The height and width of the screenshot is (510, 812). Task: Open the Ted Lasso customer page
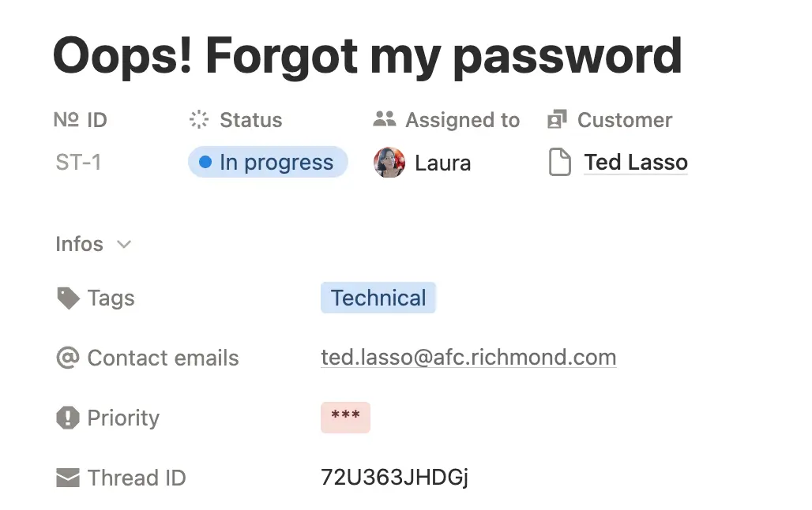tap(635, 163)
